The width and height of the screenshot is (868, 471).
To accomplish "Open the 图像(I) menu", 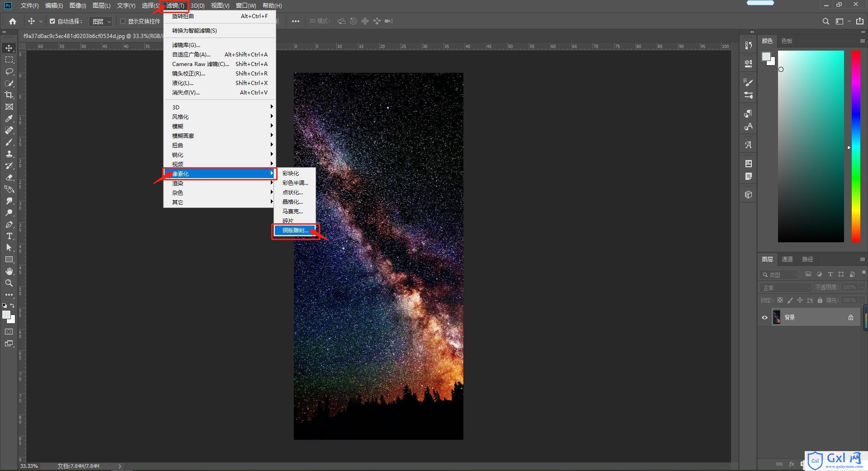I will click(x=78, y=5).
